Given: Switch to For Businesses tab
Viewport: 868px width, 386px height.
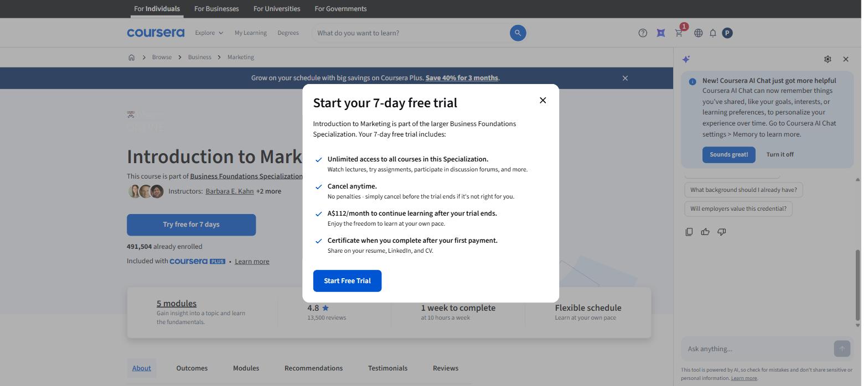Looking at the screenshot, I should (x=216, y=9).
